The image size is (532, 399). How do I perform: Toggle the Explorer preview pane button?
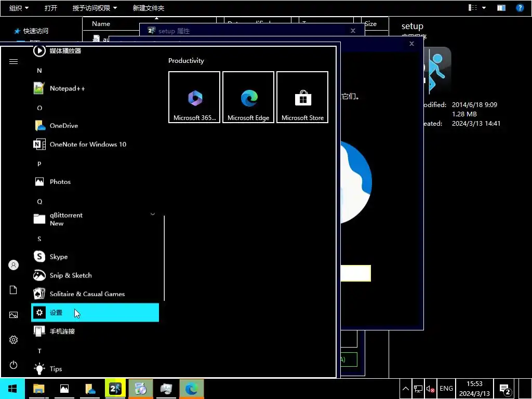coord(501,8)
